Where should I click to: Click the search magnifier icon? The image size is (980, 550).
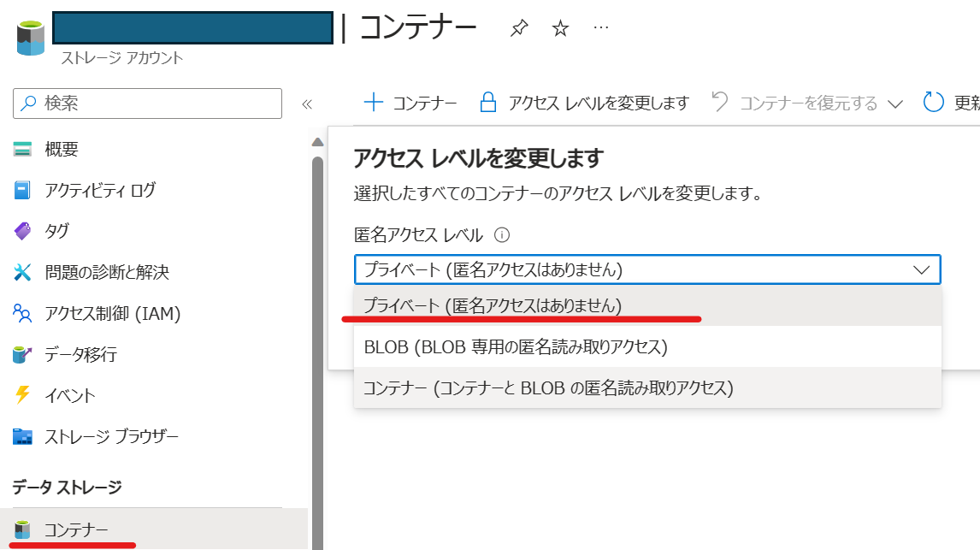[x=28, y=103]
